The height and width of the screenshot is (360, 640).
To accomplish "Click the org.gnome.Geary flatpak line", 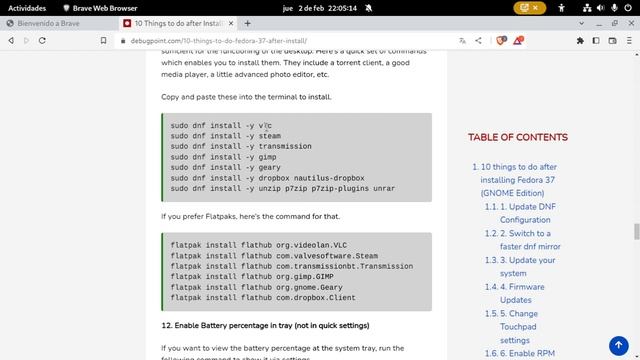I will click(x=256, y=287).
